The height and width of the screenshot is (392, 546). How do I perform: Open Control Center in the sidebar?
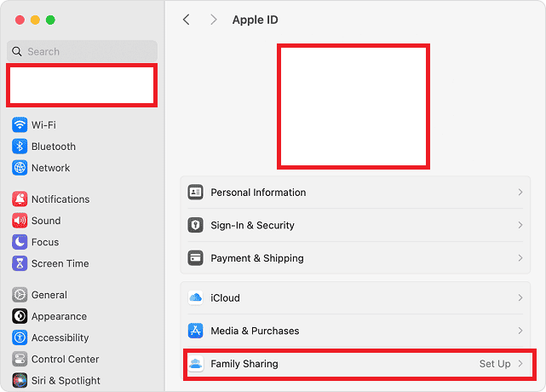click(65, 360)
